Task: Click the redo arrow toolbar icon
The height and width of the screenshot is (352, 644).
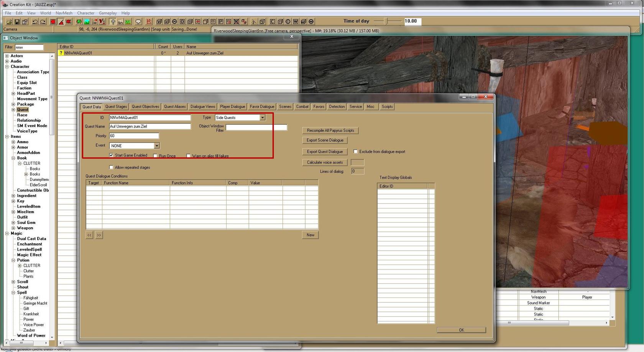Action: tap(43, 21)
